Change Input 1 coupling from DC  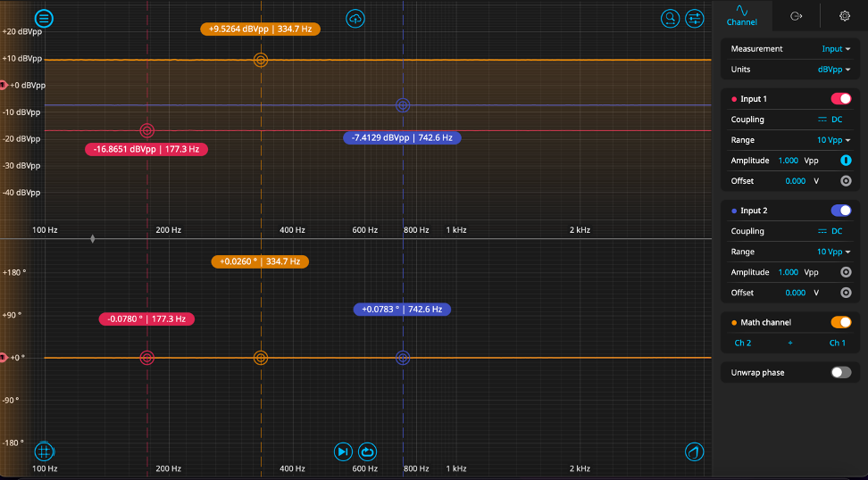coord(830,120)
